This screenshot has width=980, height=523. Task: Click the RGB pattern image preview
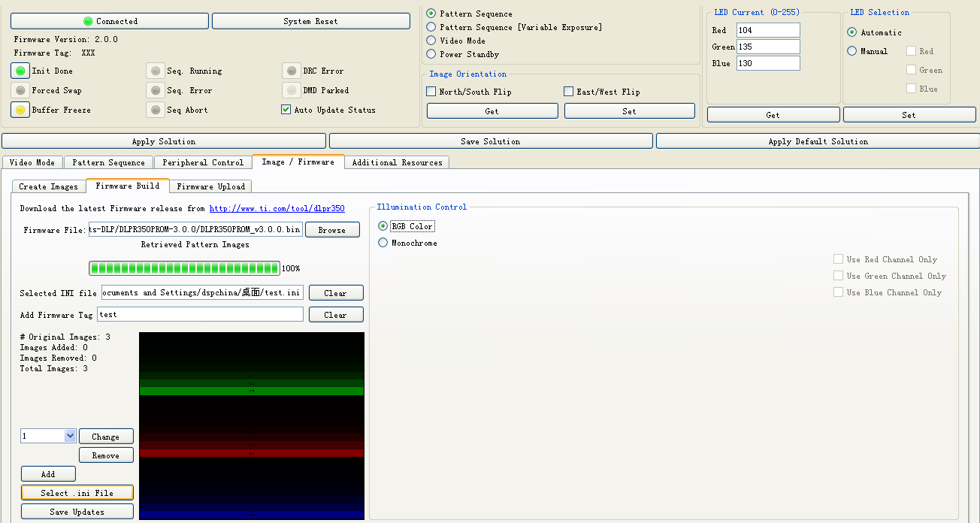coord(251,425)
